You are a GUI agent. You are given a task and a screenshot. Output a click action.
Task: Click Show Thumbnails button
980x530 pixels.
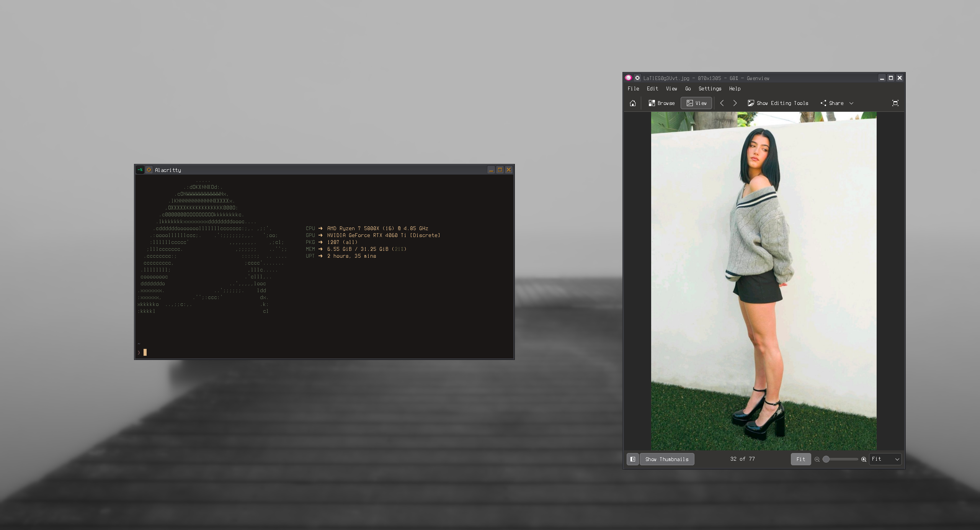pos(666,459)
